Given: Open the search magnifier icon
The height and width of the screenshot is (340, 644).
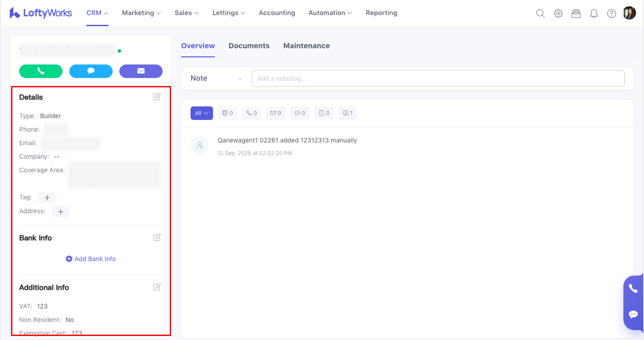Looking at the screenshot, I should click(x=540, y=13).
